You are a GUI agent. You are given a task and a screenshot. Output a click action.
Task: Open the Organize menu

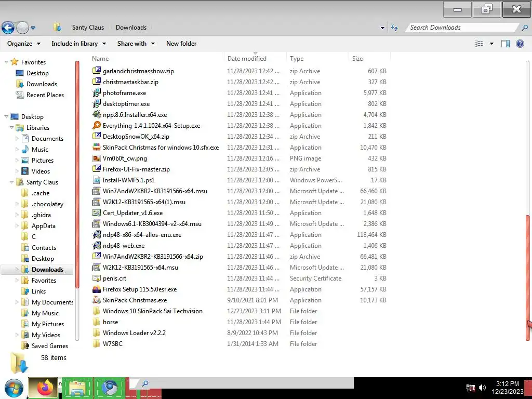pyautogui.click(x=24, y=44)
